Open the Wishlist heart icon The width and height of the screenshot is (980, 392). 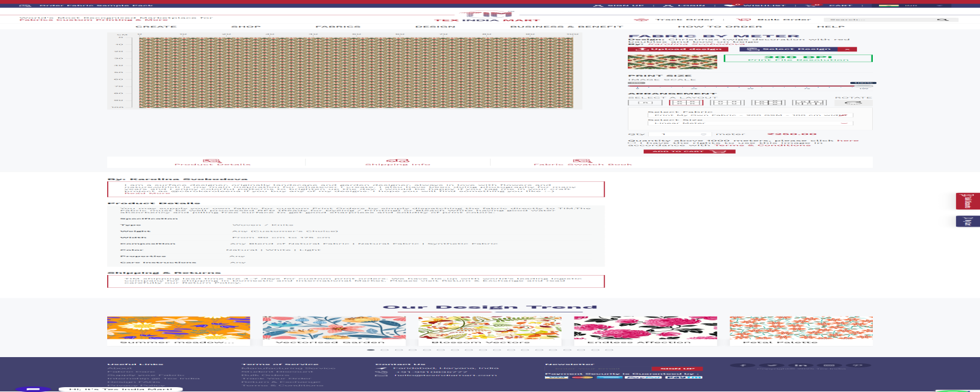[x=729, y=5]
